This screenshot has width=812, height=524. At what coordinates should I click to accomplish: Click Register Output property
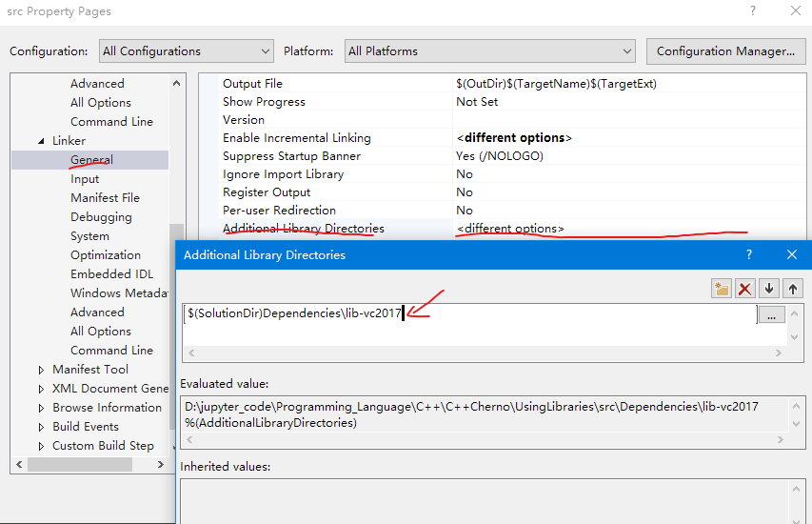point(267,192)
